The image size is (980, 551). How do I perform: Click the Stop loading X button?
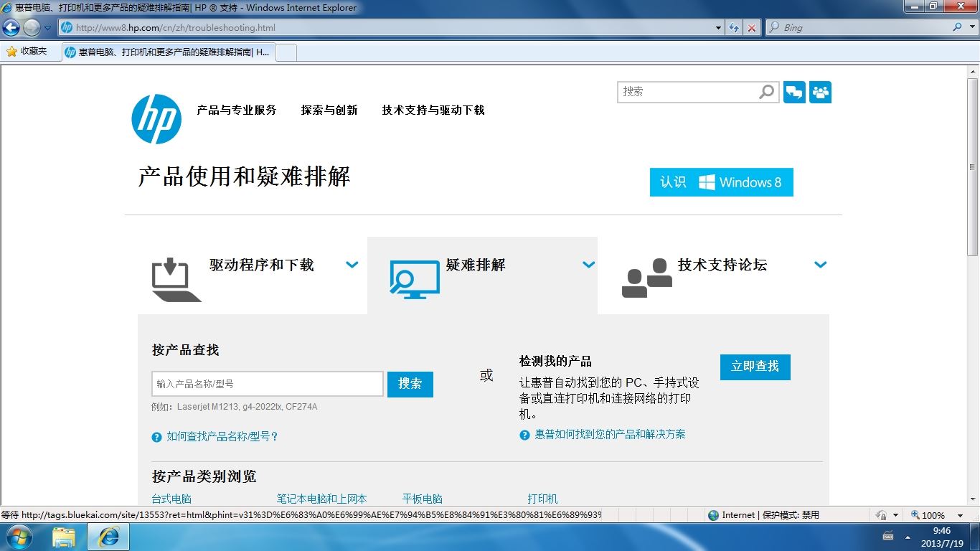[751, 28]
